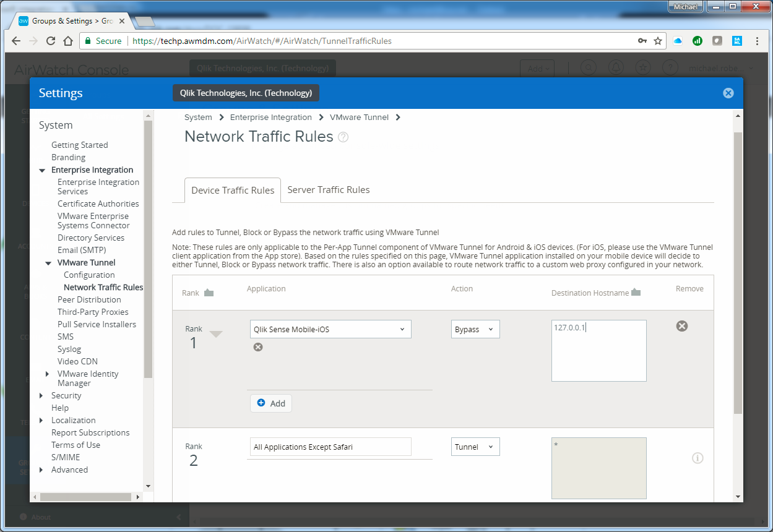Click the browser back arrow
This screenshot has height=532, width=773.
(x=16, y=41)
